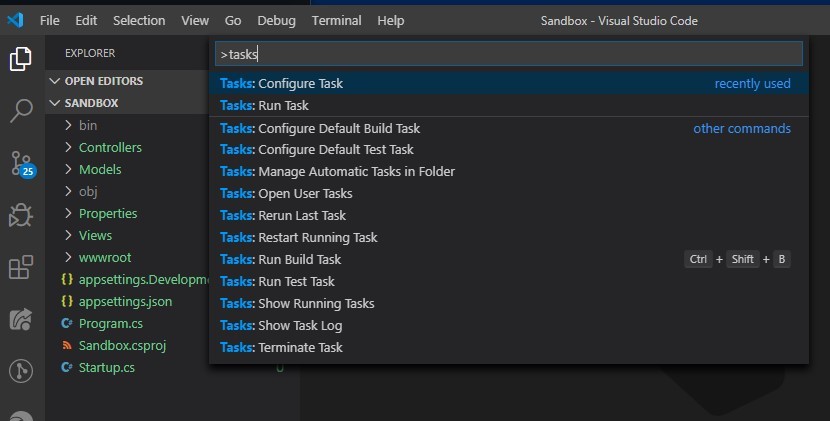This screenshot has height=421, width=830.
Task: Open the Debug view bug icon
Action: tap(21, 215)
